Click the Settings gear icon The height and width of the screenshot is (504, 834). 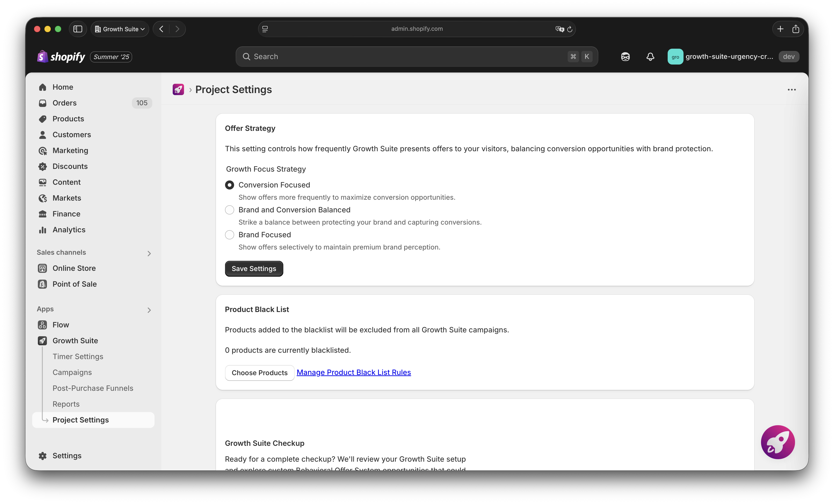42,456
